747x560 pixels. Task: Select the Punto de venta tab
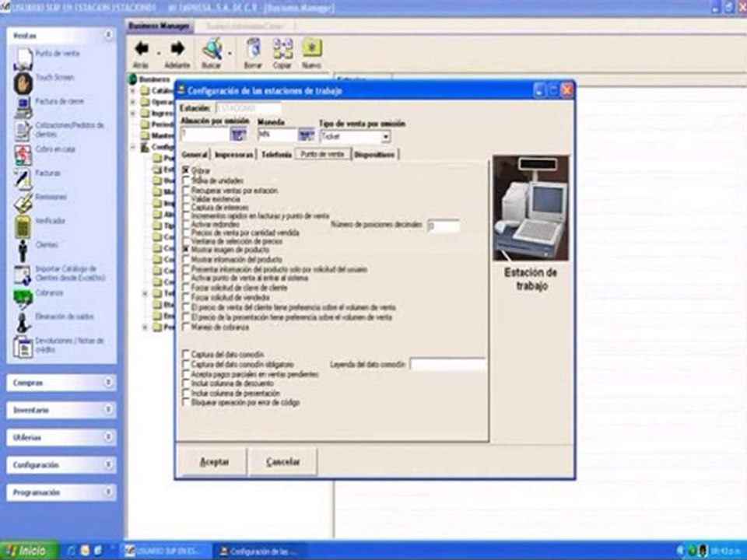pos(322,154)
